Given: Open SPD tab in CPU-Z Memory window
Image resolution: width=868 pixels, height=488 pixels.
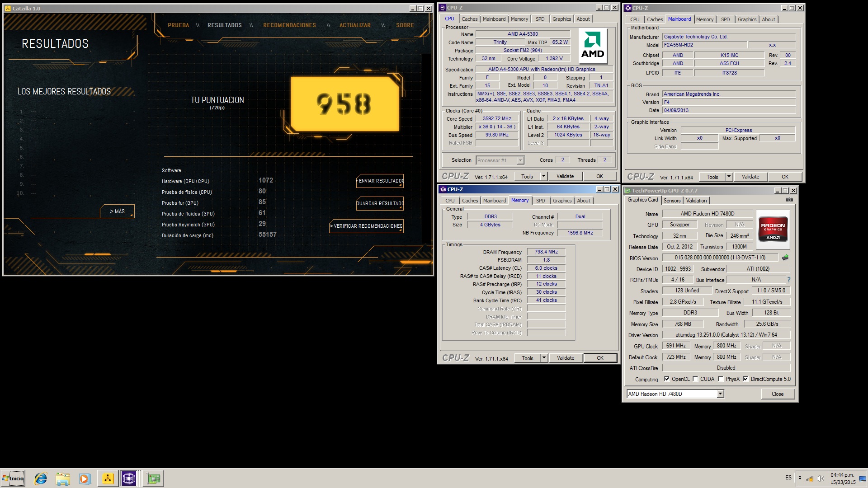Looking at the screenshot, I should point(540,201).
